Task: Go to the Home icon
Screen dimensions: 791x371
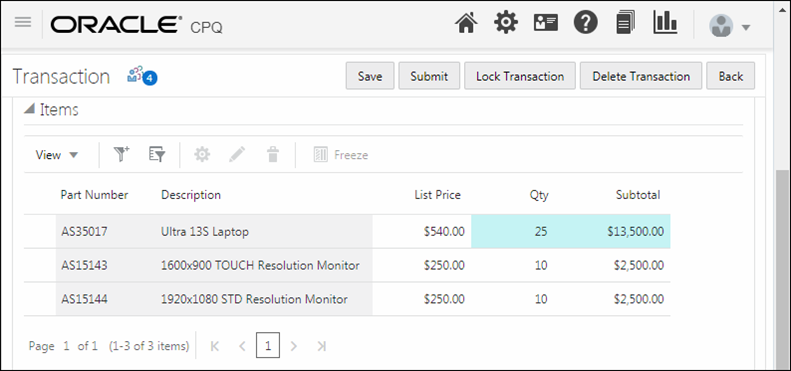Action: 466,23
